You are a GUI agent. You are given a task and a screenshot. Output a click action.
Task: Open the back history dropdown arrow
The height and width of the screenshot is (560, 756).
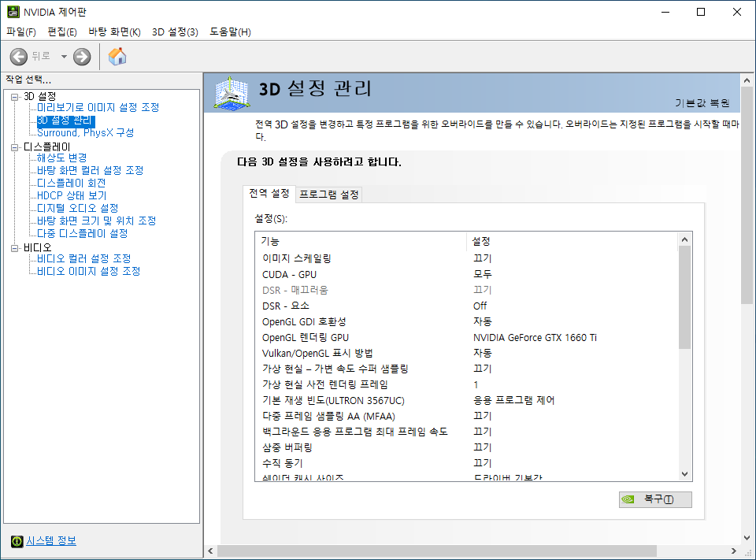coord(64,57)
